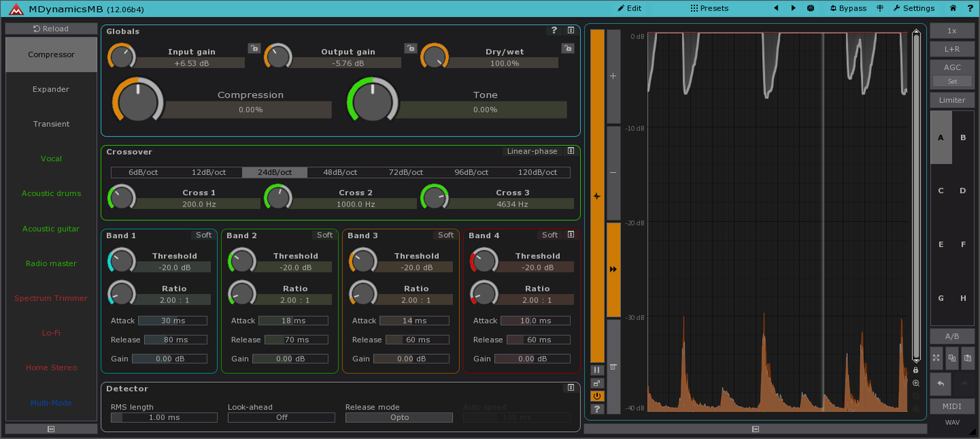Toggle the Bypass button

[x=848, y=8]
